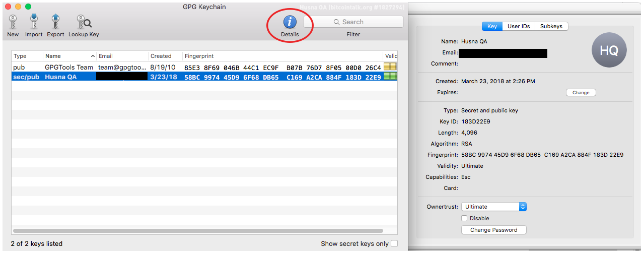Select the Husna QA key row
Viewport: 644px width, 254px height.
pos(204,77)
